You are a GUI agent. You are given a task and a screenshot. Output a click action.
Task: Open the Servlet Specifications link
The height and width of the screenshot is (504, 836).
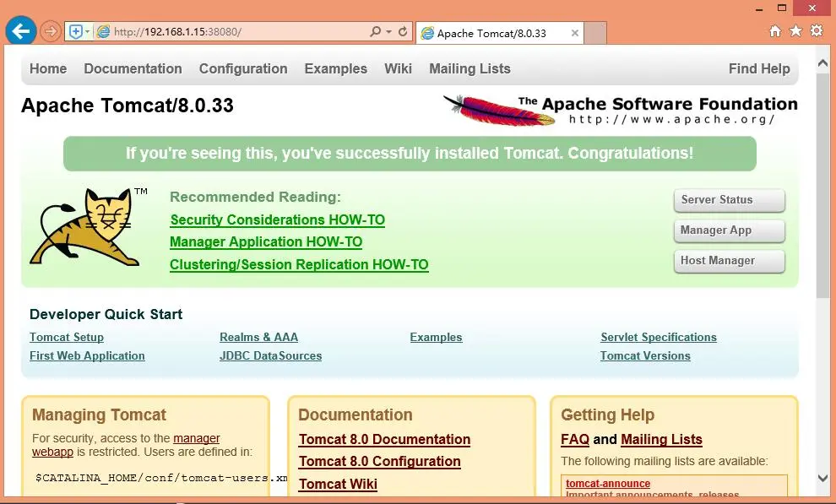[x=659, y=337]
